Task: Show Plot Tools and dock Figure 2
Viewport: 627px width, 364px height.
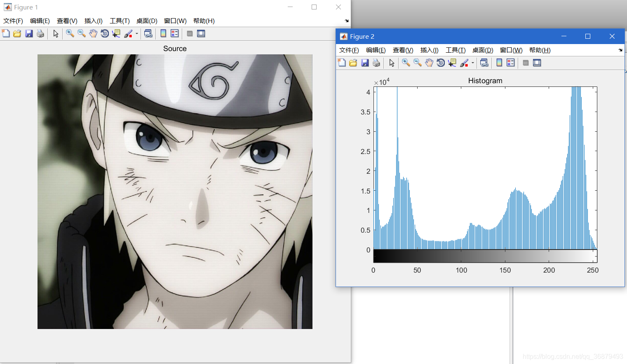Action: (537, 63)
